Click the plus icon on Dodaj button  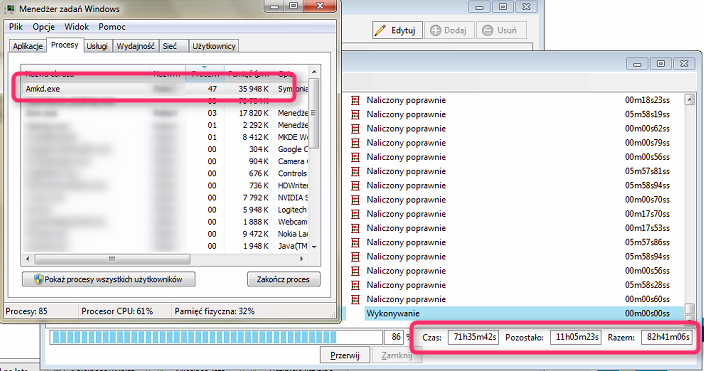tap(436, 31)
